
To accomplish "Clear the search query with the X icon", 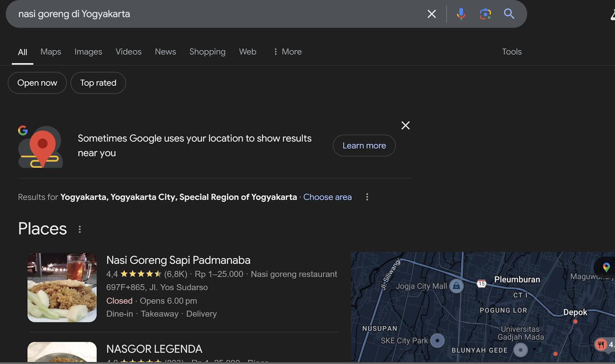I will 432,14.
